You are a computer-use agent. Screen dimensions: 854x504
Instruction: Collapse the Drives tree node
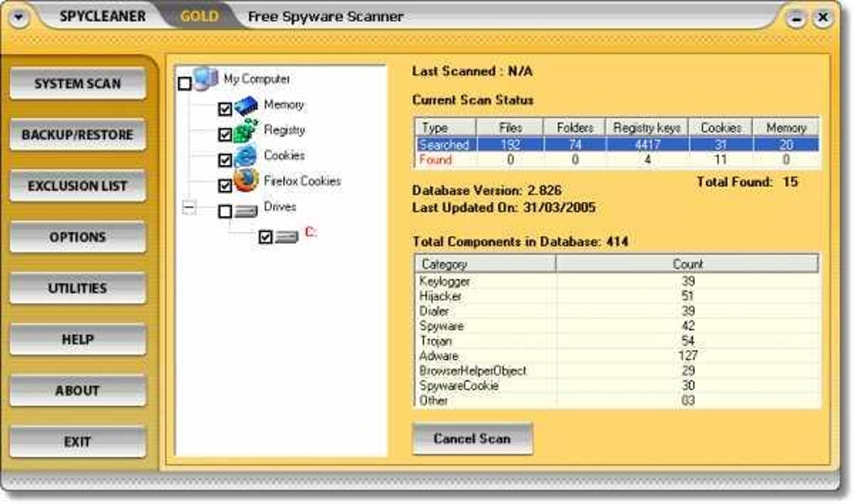click(189, 207)
